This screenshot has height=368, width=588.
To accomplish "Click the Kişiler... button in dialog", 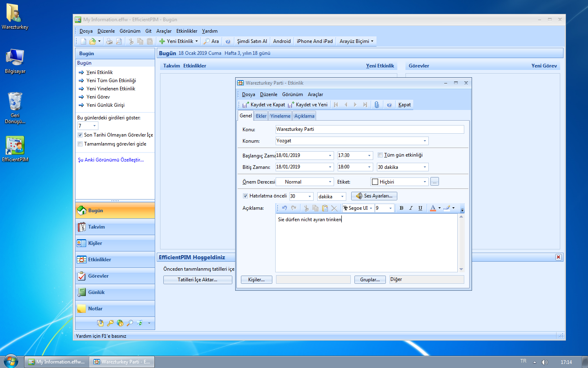I will point(256,280).
